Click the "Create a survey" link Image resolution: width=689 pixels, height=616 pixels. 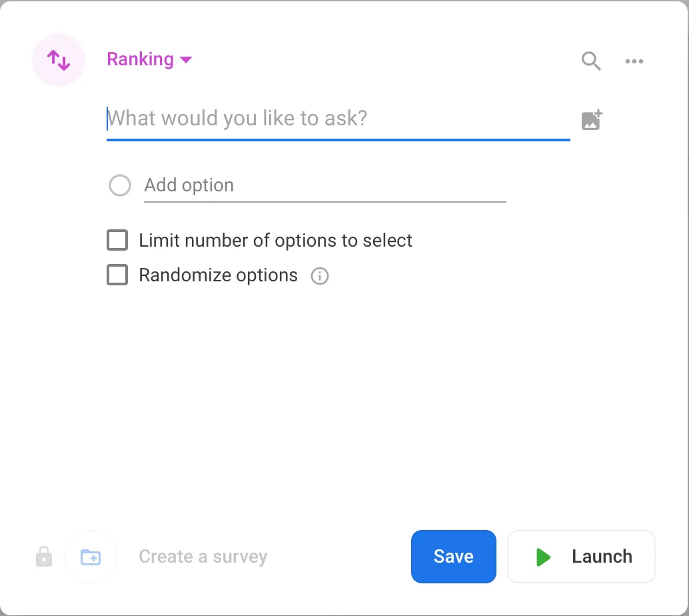(203, 557)
